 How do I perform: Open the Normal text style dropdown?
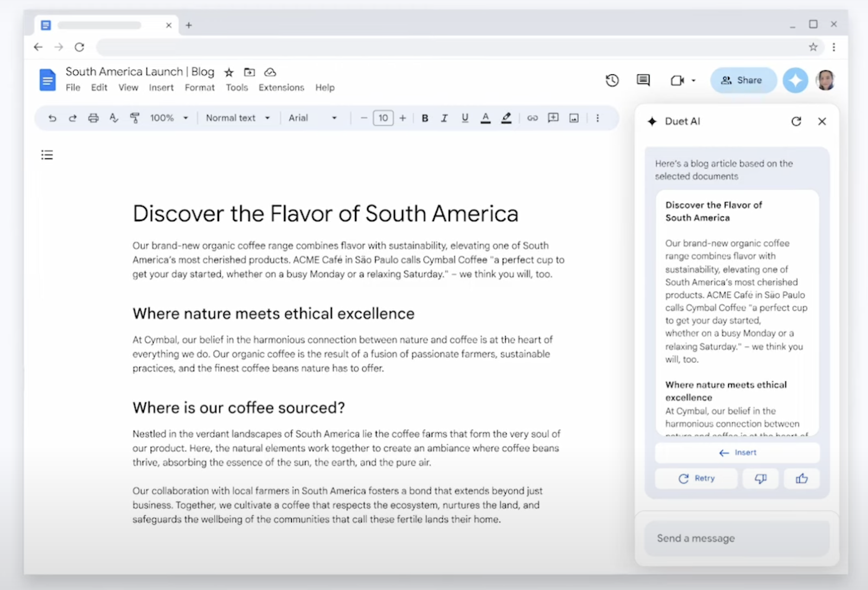238,118
